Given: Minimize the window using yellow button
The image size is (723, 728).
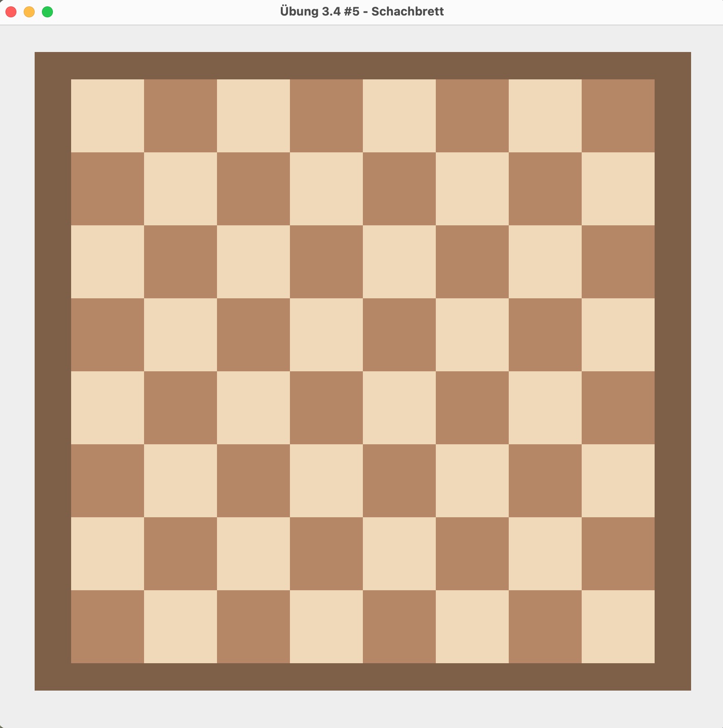Looking at the screenshot, I should (x=29, y=12).
